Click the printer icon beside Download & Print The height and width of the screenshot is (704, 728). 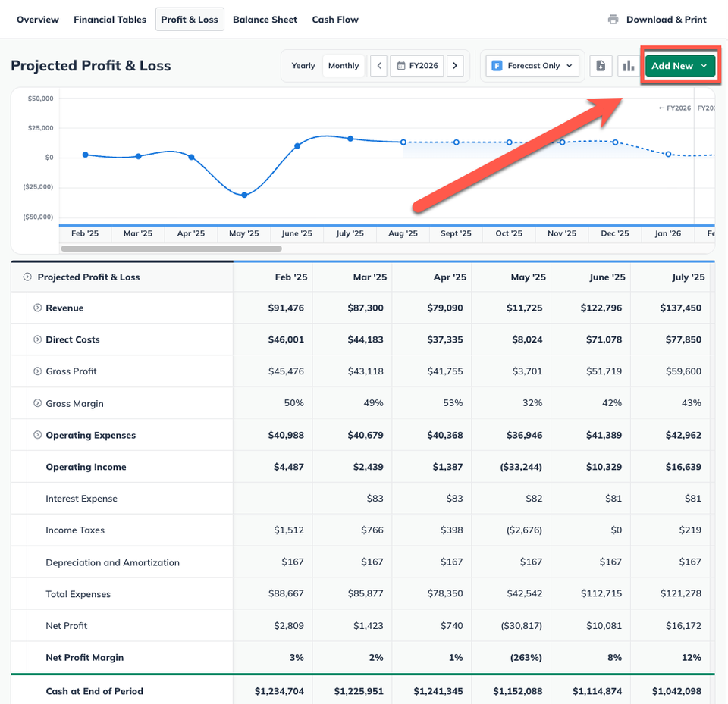[613, 20]
